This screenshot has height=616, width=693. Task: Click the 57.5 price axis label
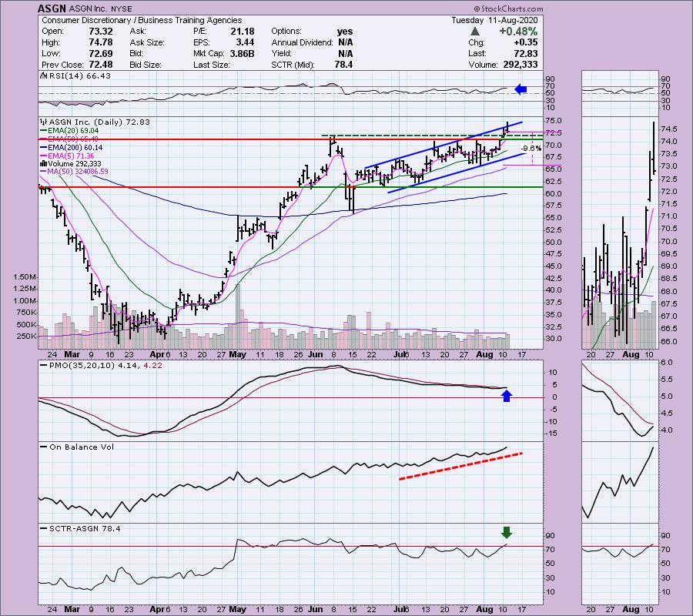pos(554,206)
